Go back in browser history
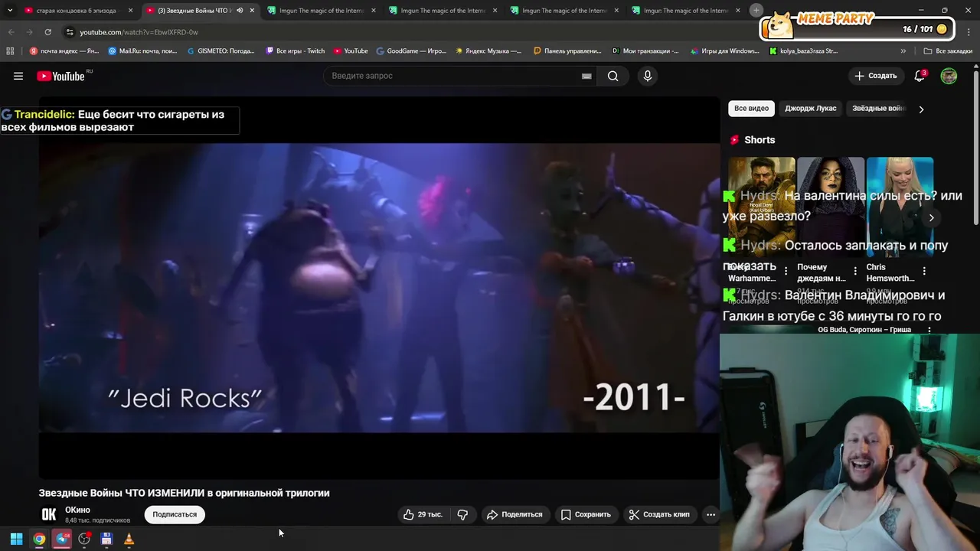The image size is (980, 551). tap(11, 32)
